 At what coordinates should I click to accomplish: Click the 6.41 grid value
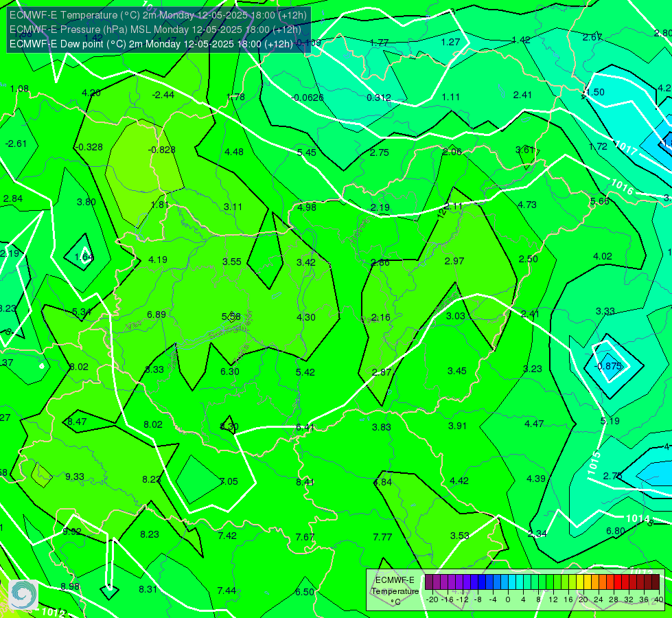[x=305, y=427]
